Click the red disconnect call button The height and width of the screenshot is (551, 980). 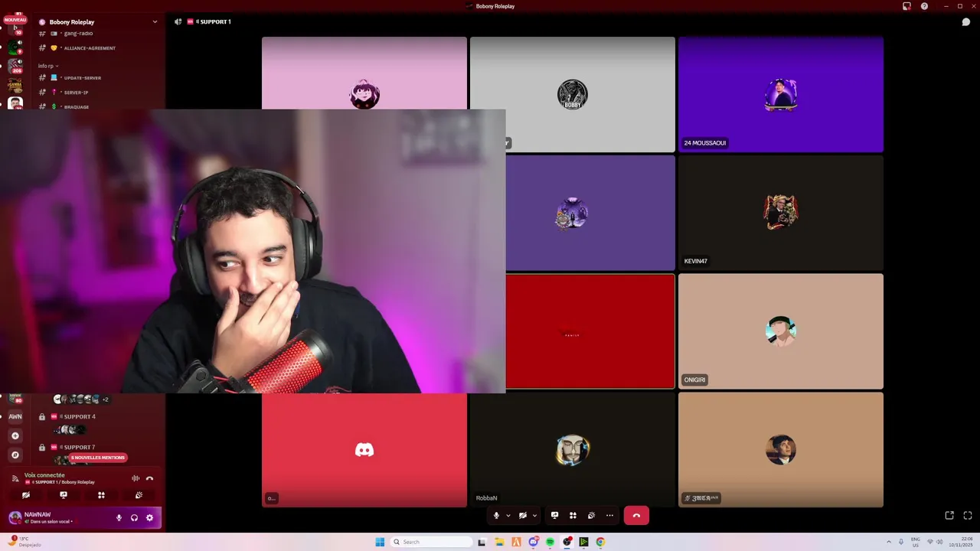(x=636, y=516)
